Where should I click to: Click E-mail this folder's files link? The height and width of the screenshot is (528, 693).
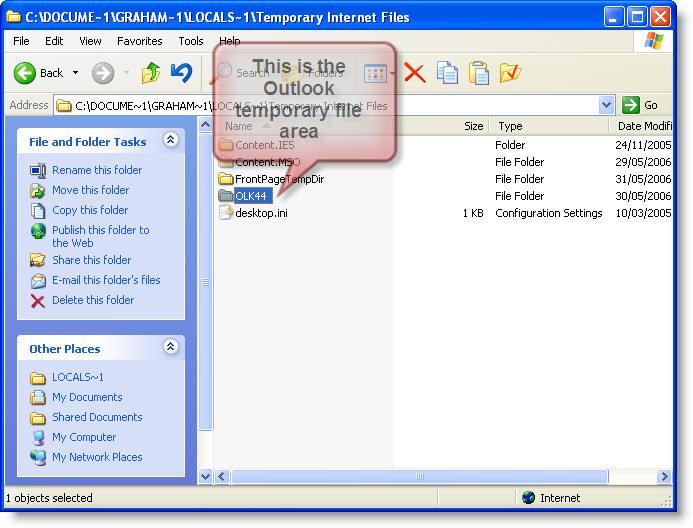point(106,280)
